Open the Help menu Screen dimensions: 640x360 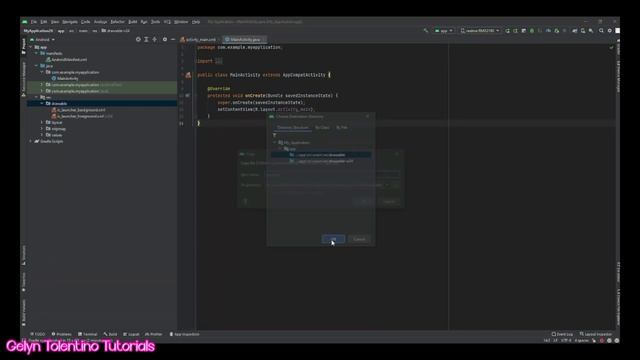point(196,22)
